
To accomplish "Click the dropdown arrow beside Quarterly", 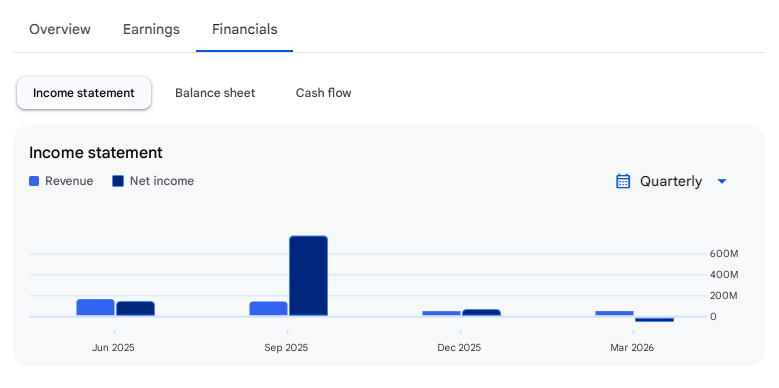I will pyautogui.click(x=722, y=181).
